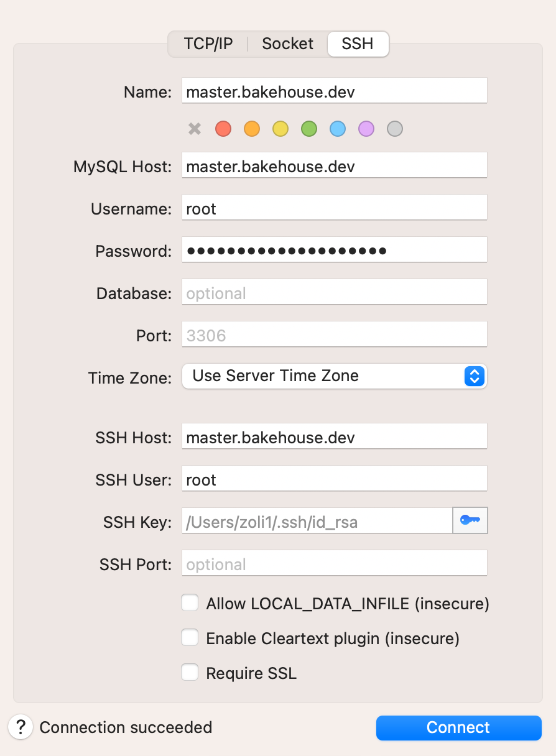The width and height of the screenshot is (556, 756).
Task: Check the Require SSL option
Action: [190, 673]
